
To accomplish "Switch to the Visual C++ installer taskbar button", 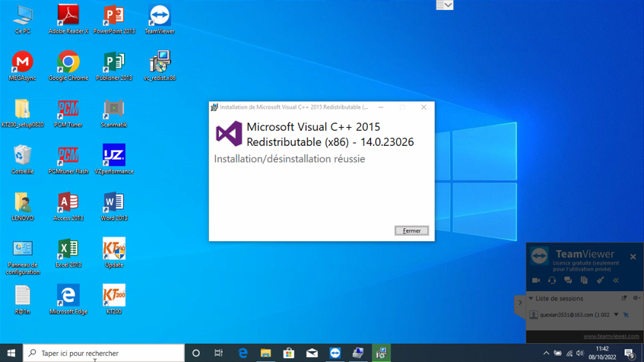I will (381, 353).
